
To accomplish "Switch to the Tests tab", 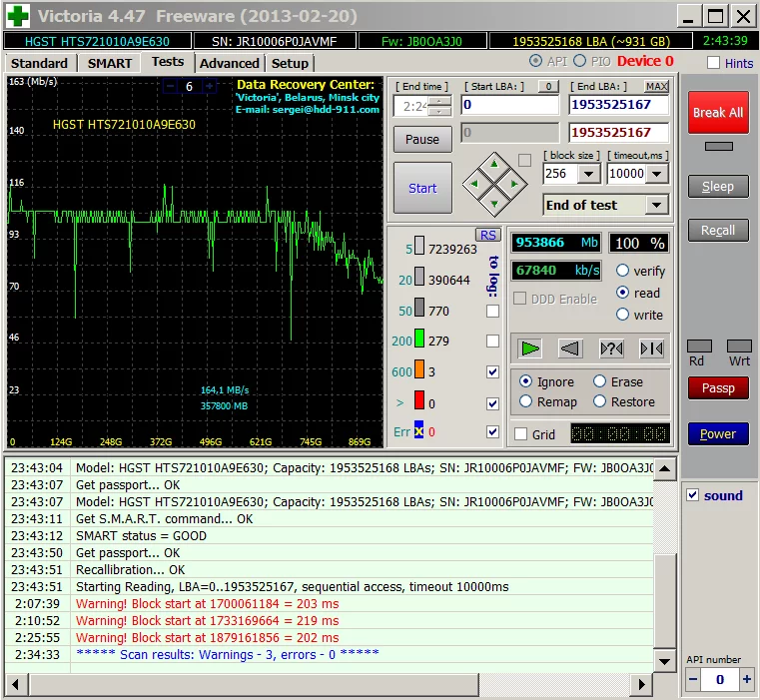I will pos(168,62).
